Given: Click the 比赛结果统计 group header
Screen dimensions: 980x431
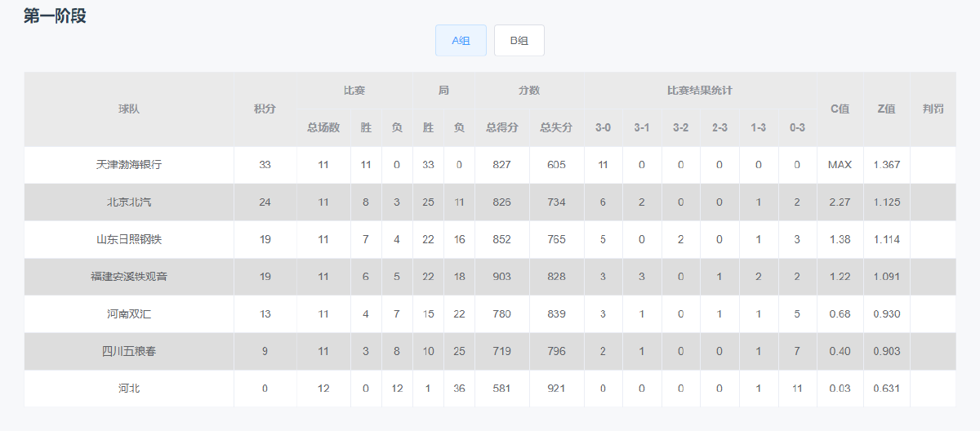Looking at the screenshot, I should [x=700, y=91].
